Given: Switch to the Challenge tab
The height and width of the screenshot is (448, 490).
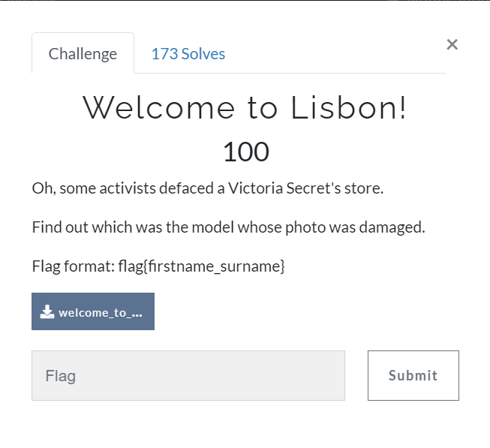Looking at the screenshot, I should pos(83,54).
